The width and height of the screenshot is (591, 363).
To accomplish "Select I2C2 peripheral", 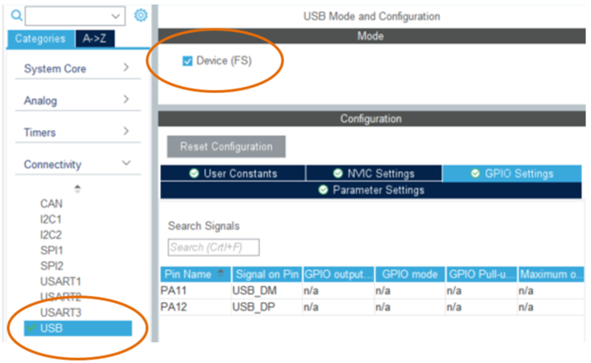I will 51,235.
